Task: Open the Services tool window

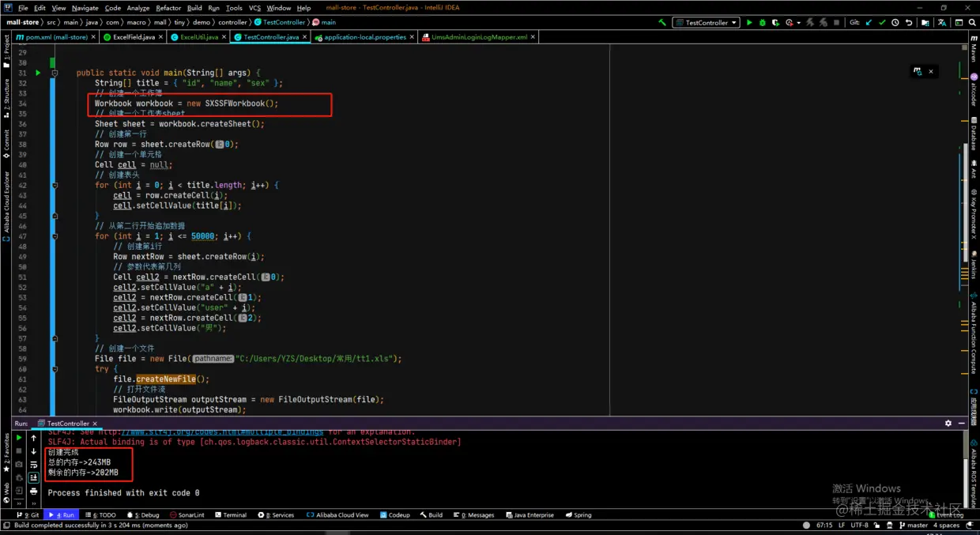Action: tap(276, 514)
